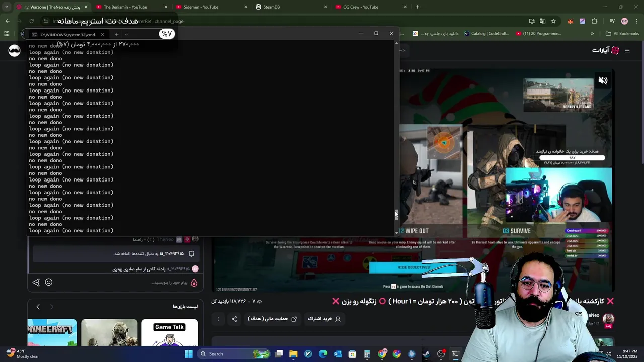This screenshot has height=362, width=644.
Task: Click the bell follower notification icon in chat
Action: 191,254
